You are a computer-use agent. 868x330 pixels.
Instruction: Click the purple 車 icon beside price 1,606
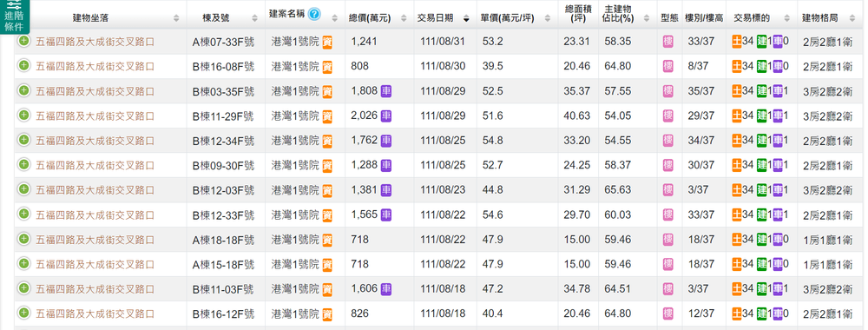386,288
